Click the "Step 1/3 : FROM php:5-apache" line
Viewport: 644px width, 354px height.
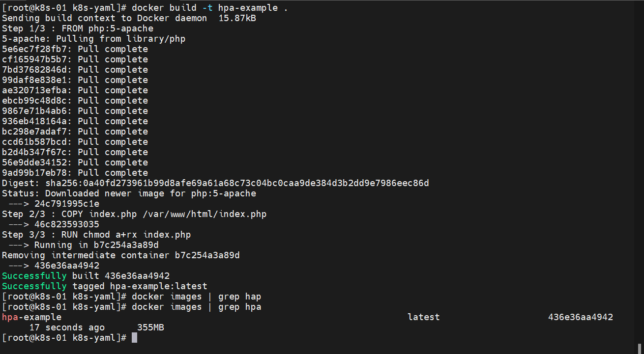coord(78,28)
